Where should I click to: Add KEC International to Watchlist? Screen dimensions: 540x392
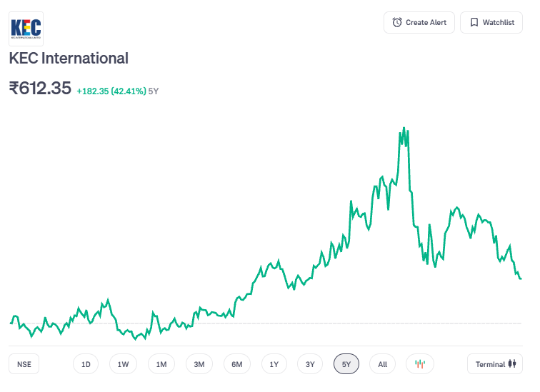tap(491, 23)
